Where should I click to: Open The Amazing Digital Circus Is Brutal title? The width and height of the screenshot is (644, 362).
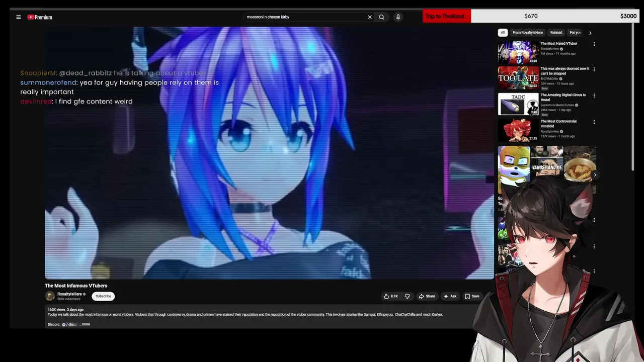563,97
